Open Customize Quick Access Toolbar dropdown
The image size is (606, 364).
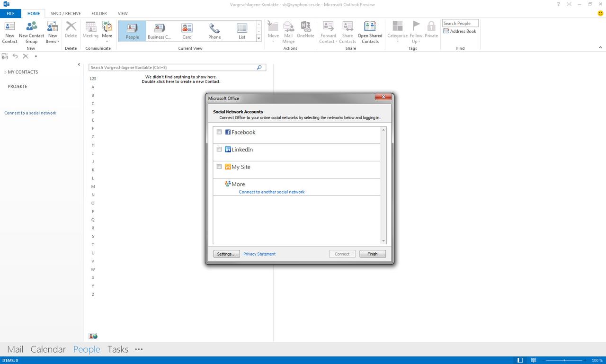(36, 56)
